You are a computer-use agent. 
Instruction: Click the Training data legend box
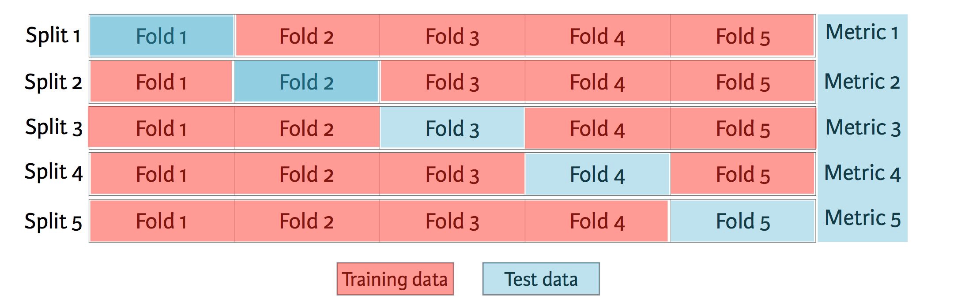pos(395,279)
